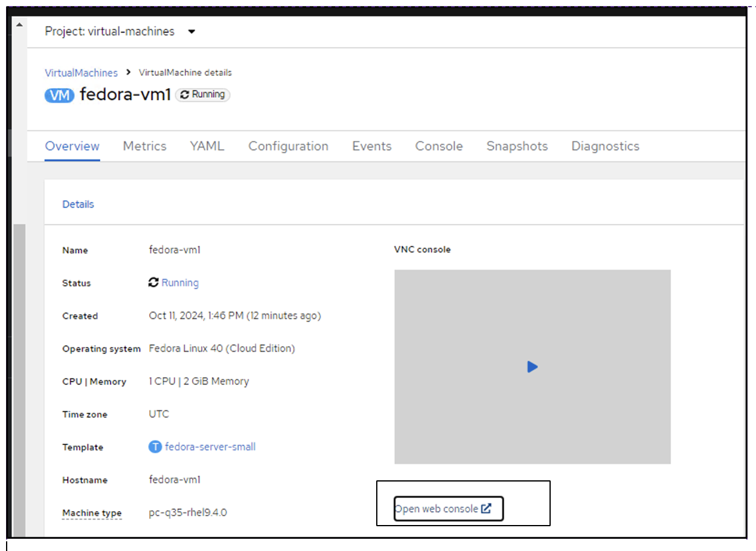
Task: Click the refresh icon beside the Status value
Action: point(153,282)
